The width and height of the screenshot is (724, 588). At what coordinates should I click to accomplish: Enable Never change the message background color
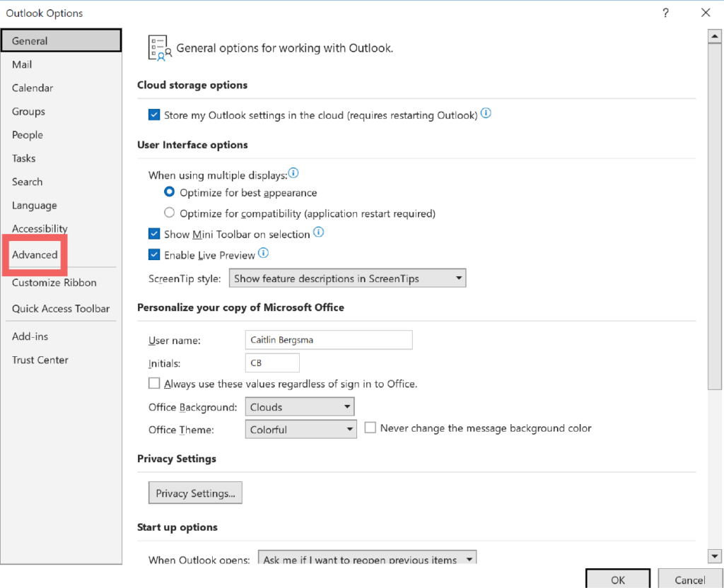pyautogui.click(x=370, y=428)
